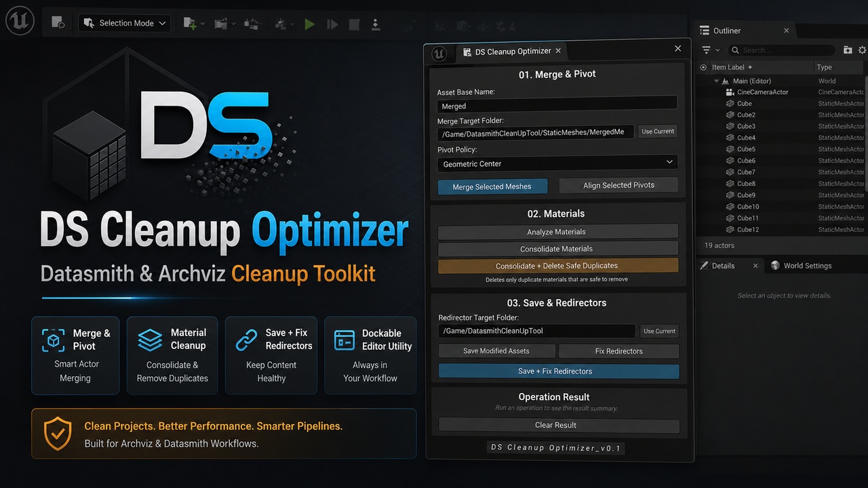This screenshot has width=868, height=488.
Task: Select Cube2 row in Outliner
Action: [781, 115]
